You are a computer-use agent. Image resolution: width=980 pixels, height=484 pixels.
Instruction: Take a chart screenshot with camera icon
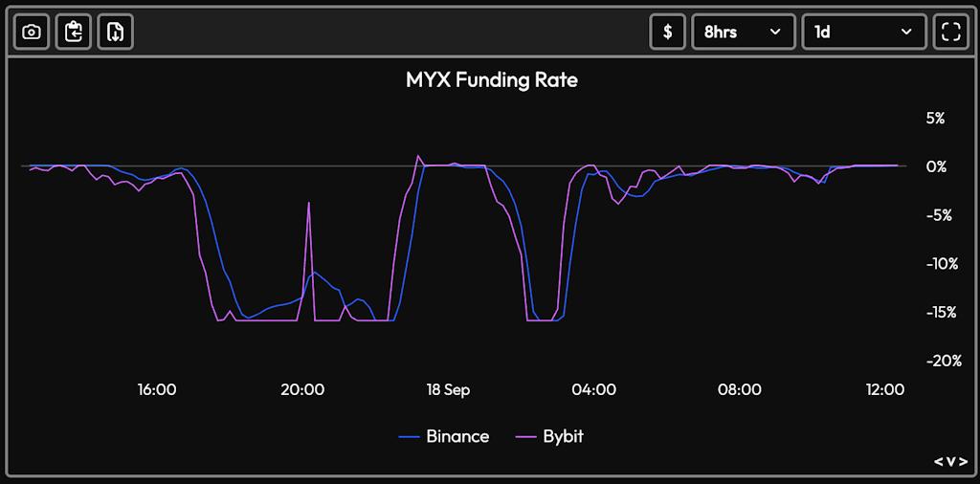coord(32,32)
